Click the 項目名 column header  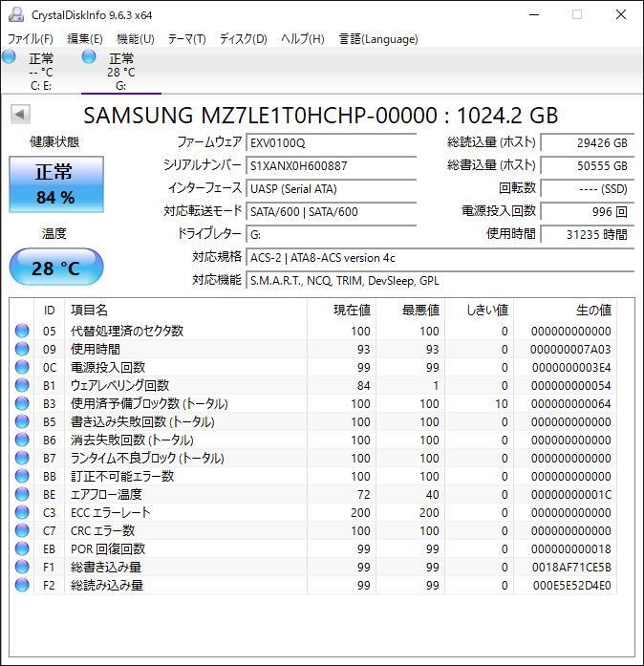pos(185,310)
